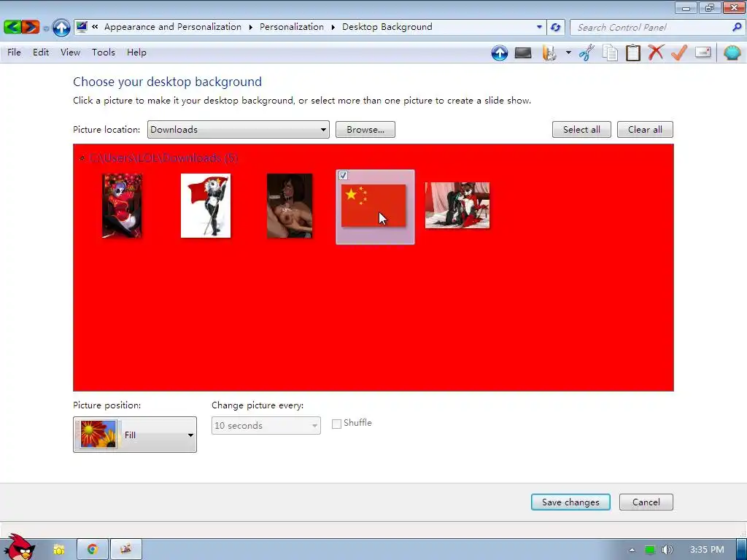This screenshot has width=747, height=560.
Task: Open Chrome from the taskbar
Action: tap(93, 550)
